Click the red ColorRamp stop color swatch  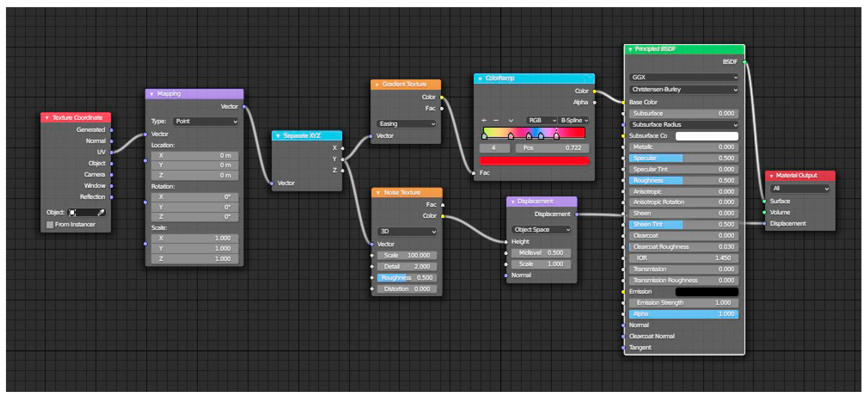pos(534,161)
